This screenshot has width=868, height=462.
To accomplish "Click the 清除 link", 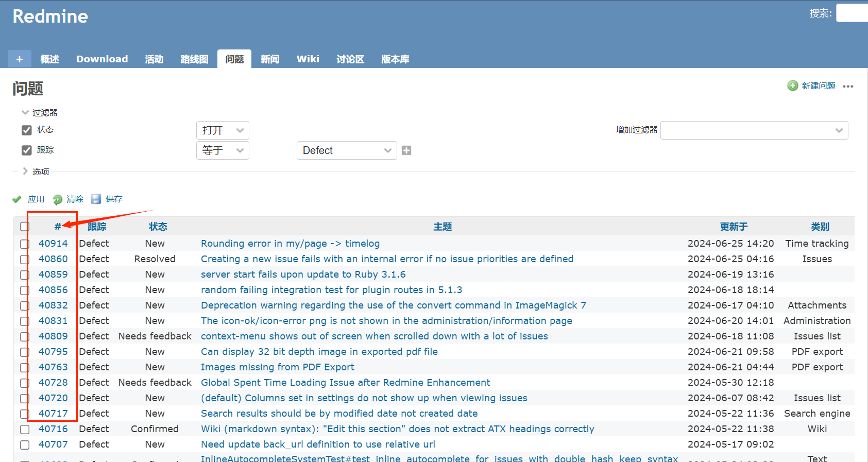I will (75, 199).
